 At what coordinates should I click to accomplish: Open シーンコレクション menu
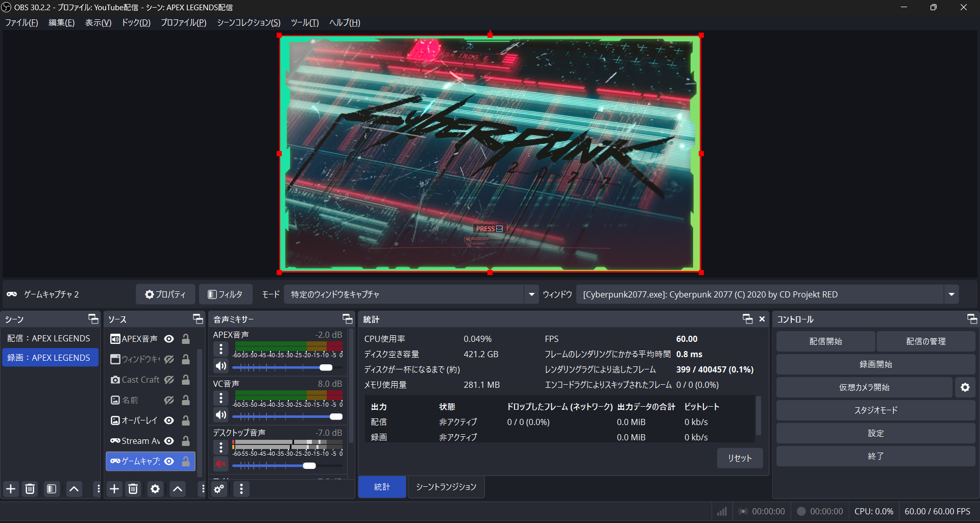point(249,22)
